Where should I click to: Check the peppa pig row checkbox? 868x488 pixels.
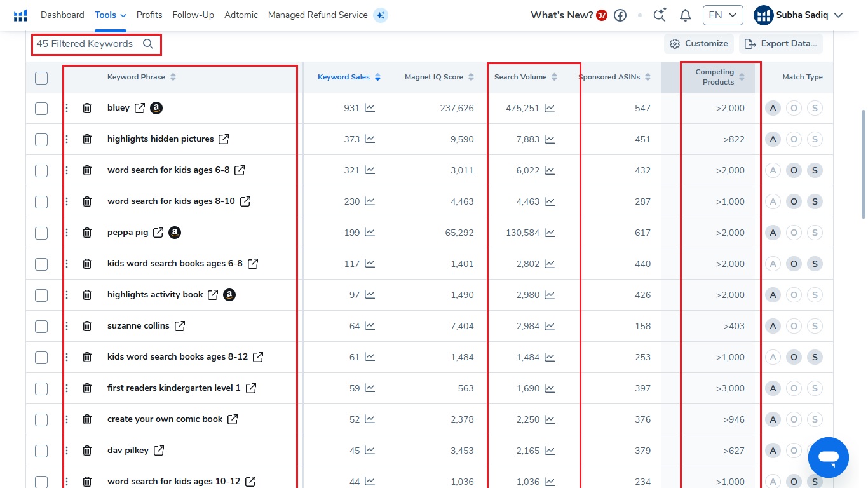pyautogui.click(x=41, y=233)
